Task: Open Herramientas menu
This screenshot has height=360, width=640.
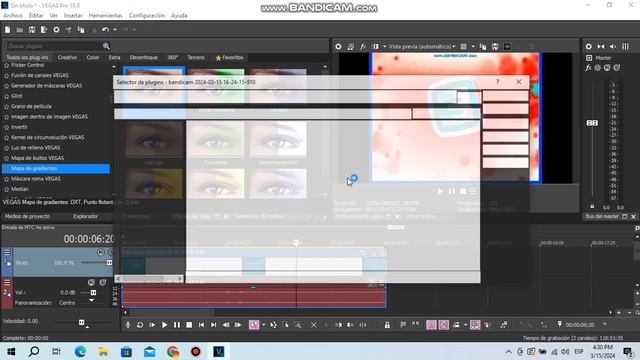Action: (105, 16)
